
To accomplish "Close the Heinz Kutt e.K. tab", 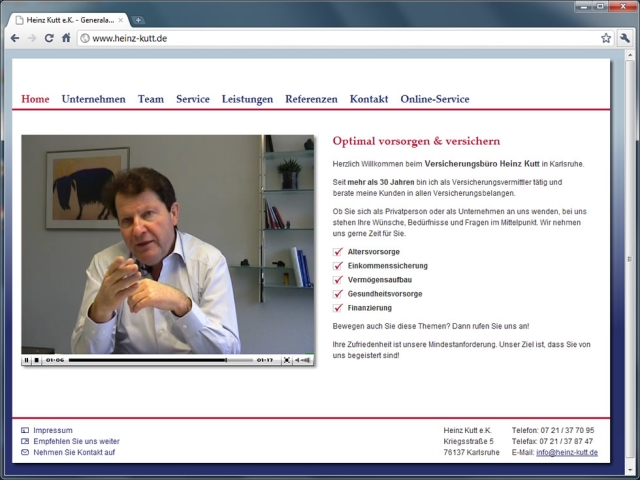I will point(121,19).
